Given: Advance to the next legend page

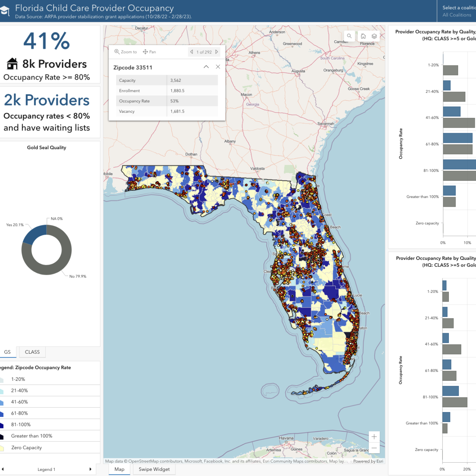Looking at the screenshot, I should click(90, 469).
